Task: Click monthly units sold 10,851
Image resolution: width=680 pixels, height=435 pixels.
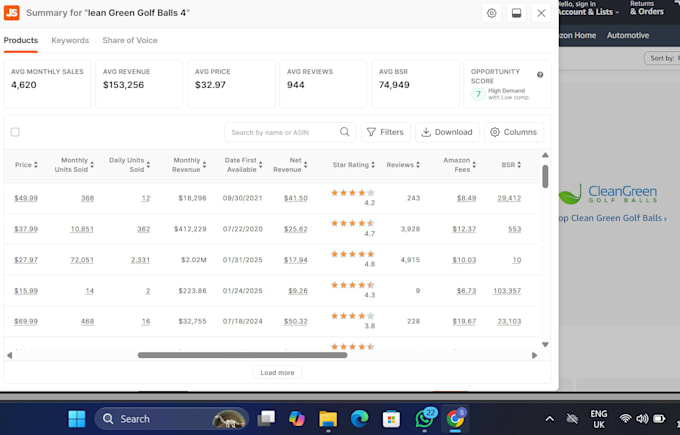Action: (82, 229)
